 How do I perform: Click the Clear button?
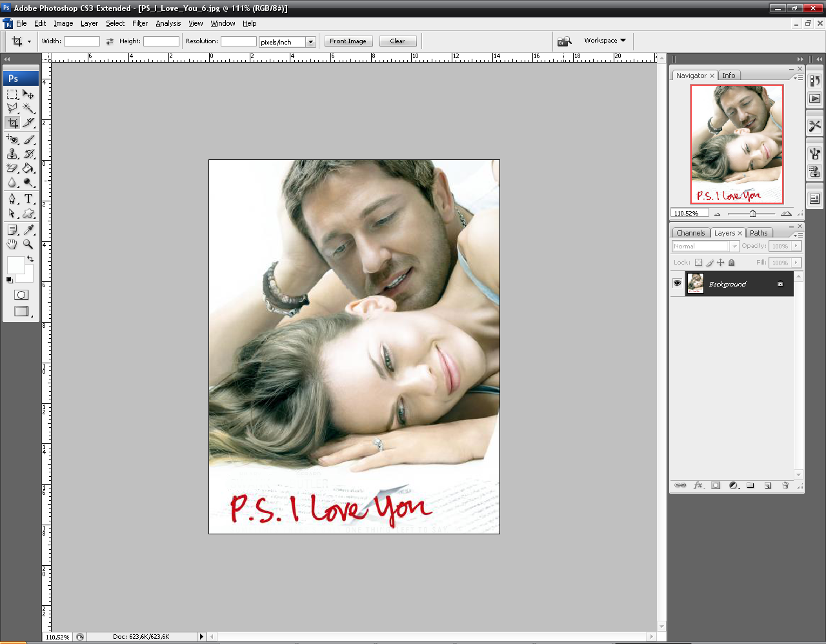click(398, 41)
